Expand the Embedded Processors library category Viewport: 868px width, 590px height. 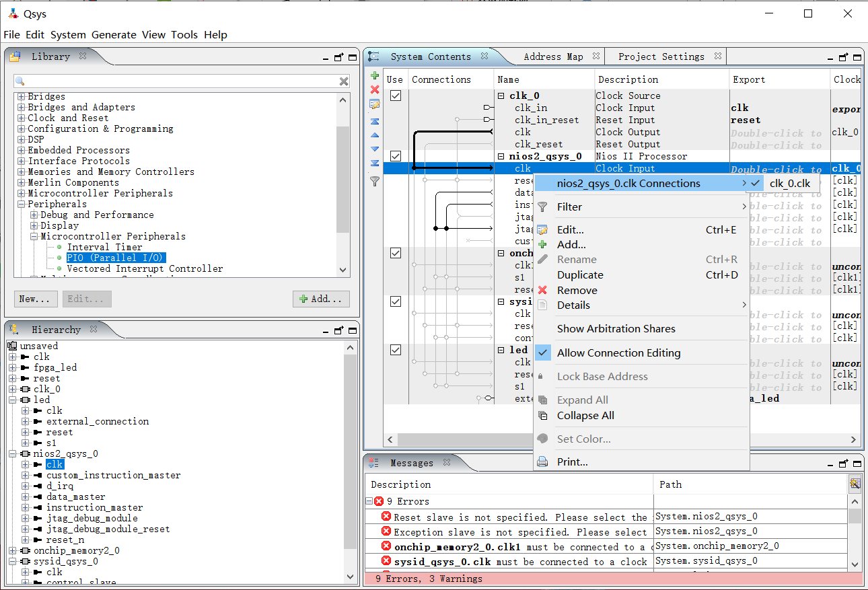(x=22, y=150)
